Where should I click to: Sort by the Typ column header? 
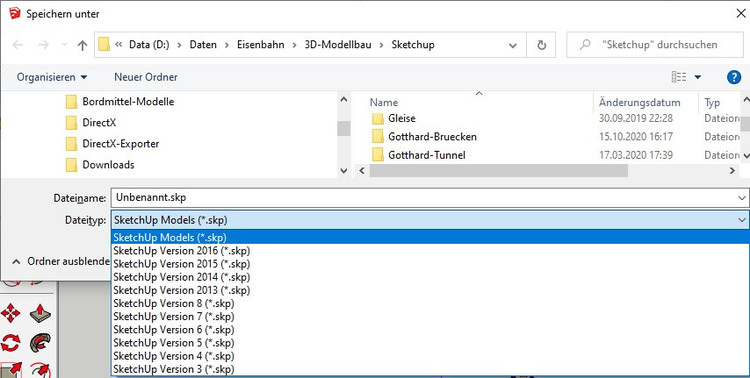coord(712,102)
